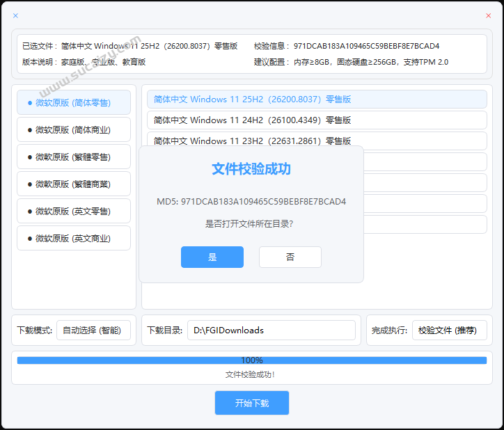Click the MD5 hash text in dialog
This screenshot has height=430, width=504.
(x=251, y=202)
